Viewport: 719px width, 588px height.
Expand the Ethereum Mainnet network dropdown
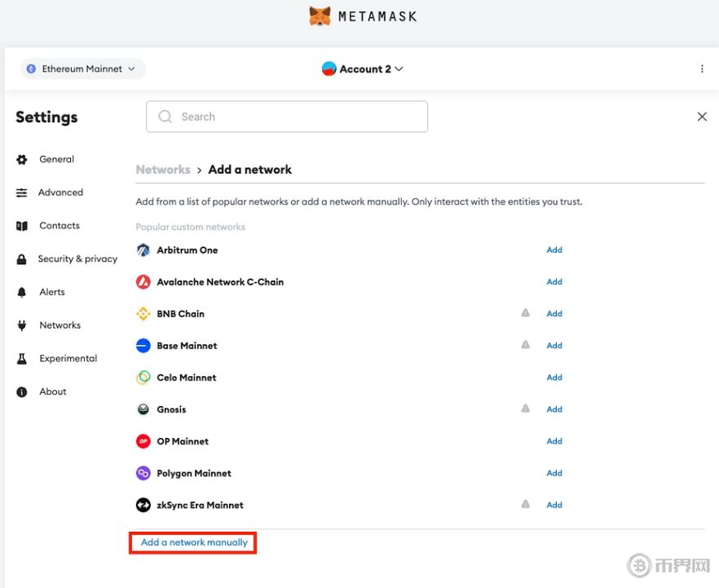(x=82, y=69)
